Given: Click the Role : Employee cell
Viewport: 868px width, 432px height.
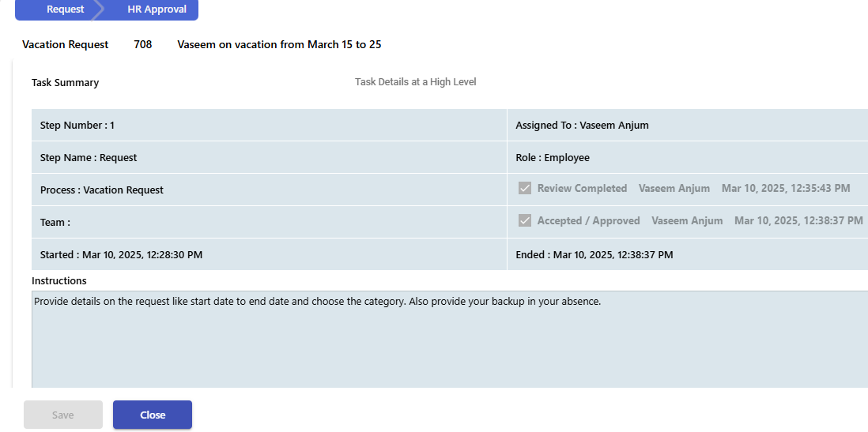Looking at the screenshot, I should pyautogui.click(x=688, y=158).
